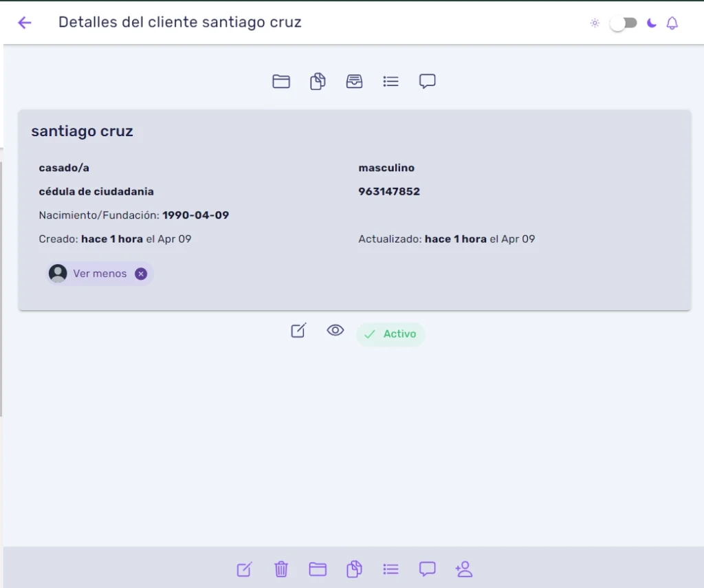Open the comments icon above the client card
Screen dimensions: 704x588
click(428, 81)
